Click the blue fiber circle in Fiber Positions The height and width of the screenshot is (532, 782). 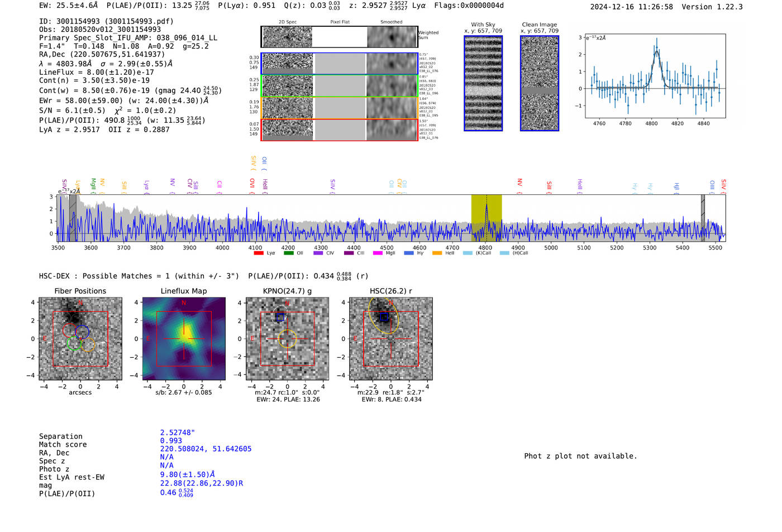(82, 332)
